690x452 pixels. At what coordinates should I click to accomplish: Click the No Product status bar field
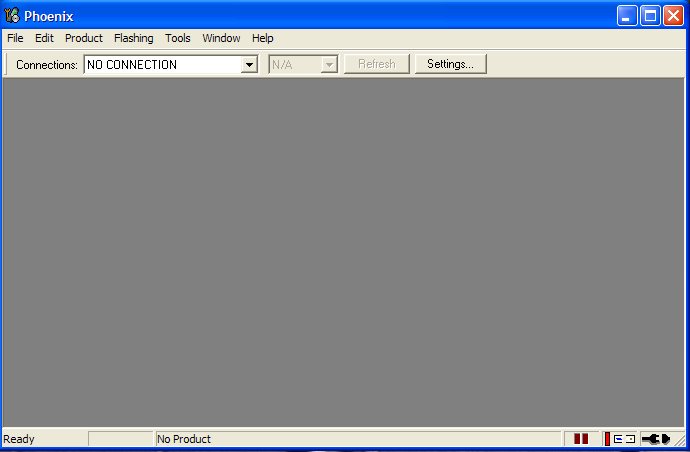coord(355,439)
